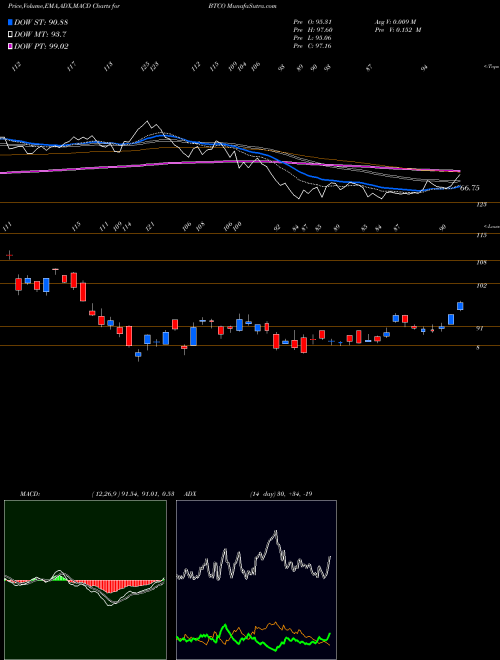Open the dark blue ADX indicator panel
This screenshot has height=660, width=500.
(x=256, y=580)
